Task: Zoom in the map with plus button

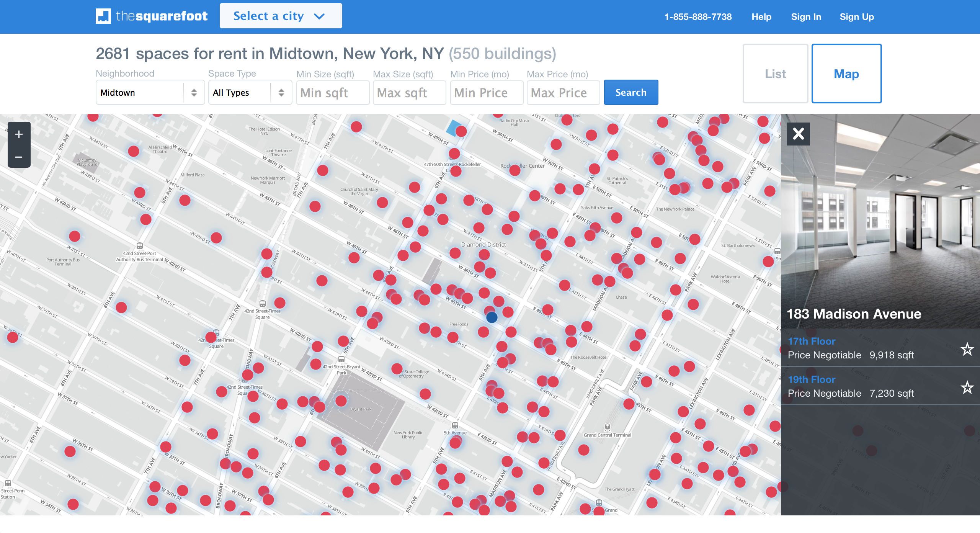Action: (19, 134)
